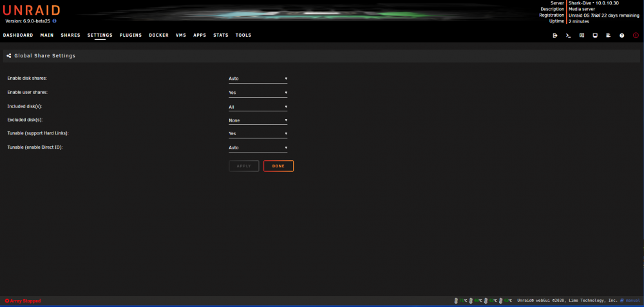Image resolution: width=644 pixels, height=307 pixels.
Task: Click the Apply button
Action: coord(244,166)
